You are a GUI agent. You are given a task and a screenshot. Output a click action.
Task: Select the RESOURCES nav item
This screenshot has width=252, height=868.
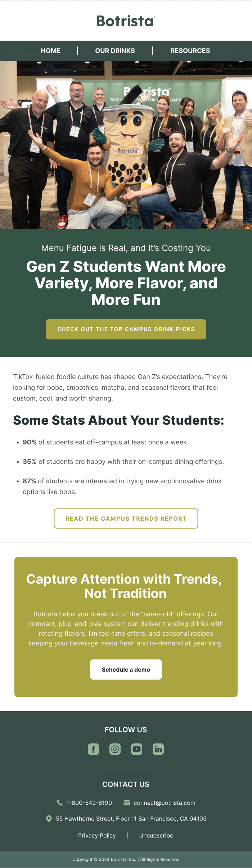[190, 51]
